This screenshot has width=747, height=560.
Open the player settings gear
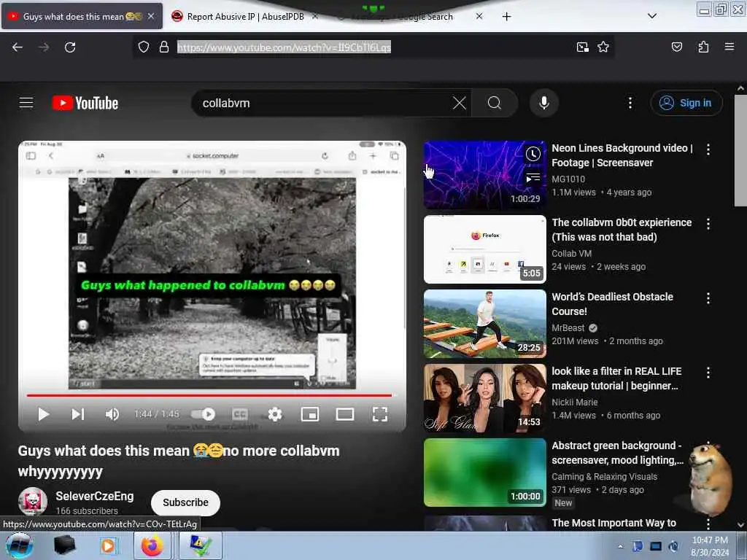(275, 414)
